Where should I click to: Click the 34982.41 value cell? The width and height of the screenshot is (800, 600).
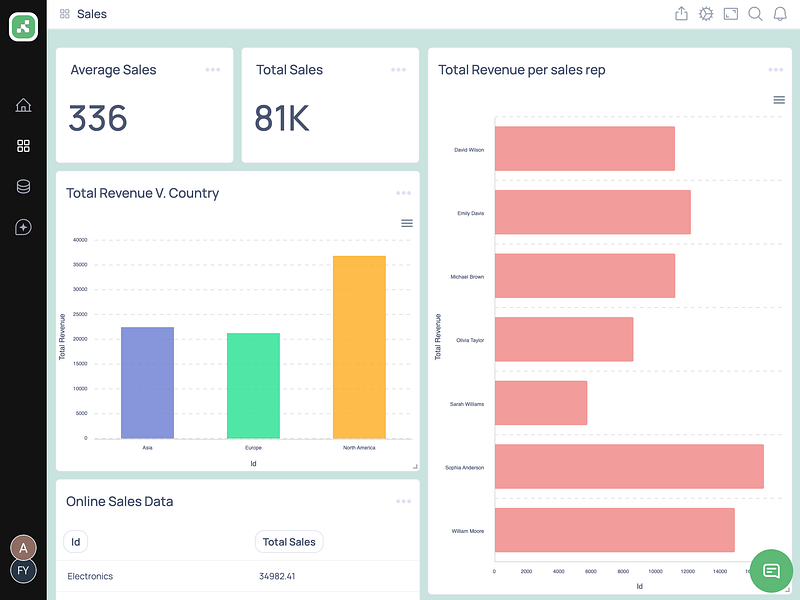point(277,576)
